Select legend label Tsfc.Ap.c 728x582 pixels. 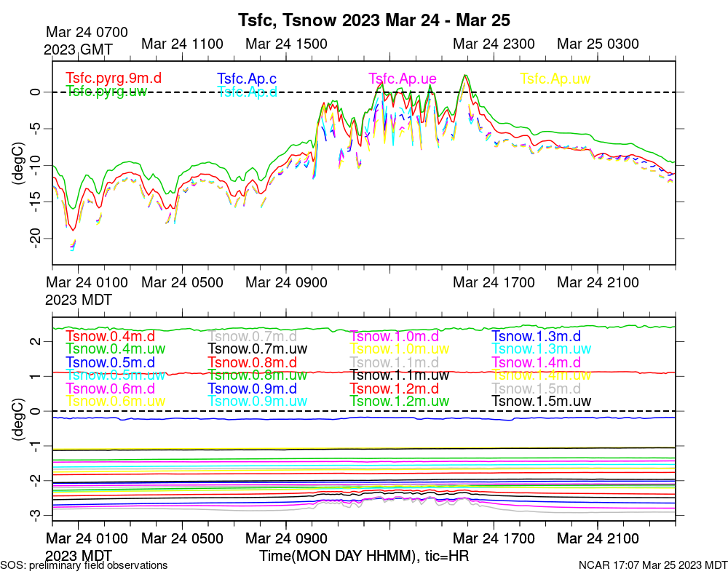pos(247,79)
